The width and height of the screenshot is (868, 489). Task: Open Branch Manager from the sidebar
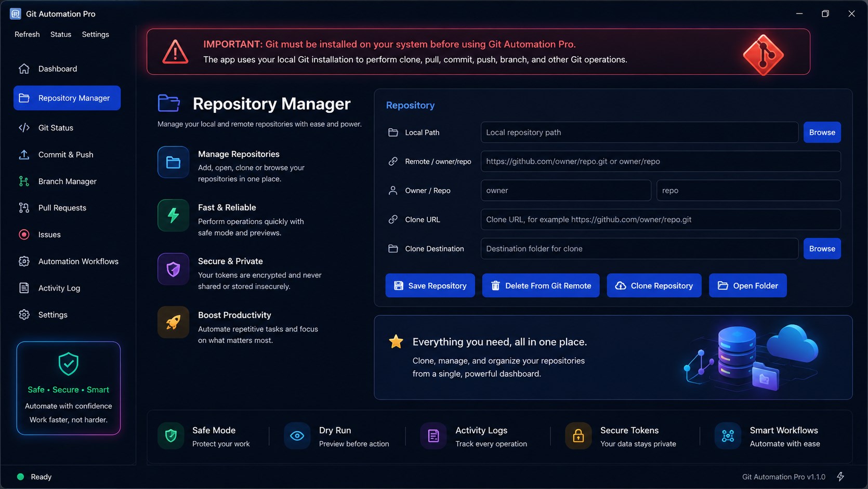[67, 181]
